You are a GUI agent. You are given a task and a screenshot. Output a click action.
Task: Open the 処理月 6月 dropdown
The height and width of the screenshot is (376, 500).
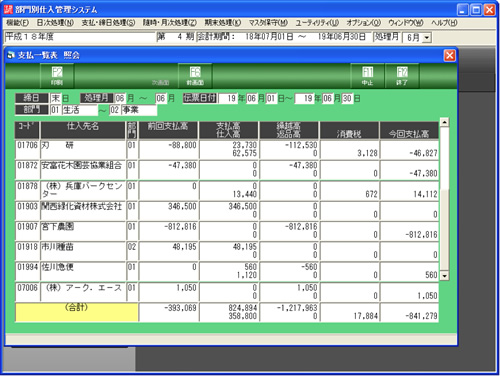[426, 38]
